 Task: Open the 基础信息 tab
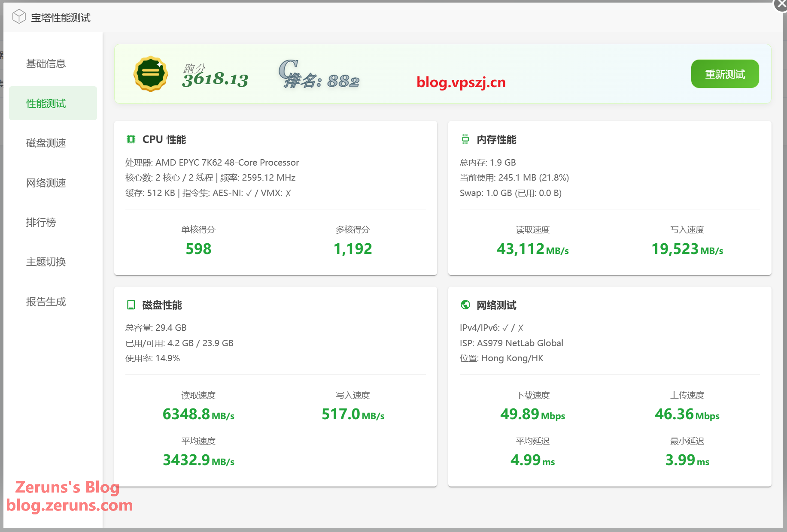[x=46, y=63]
